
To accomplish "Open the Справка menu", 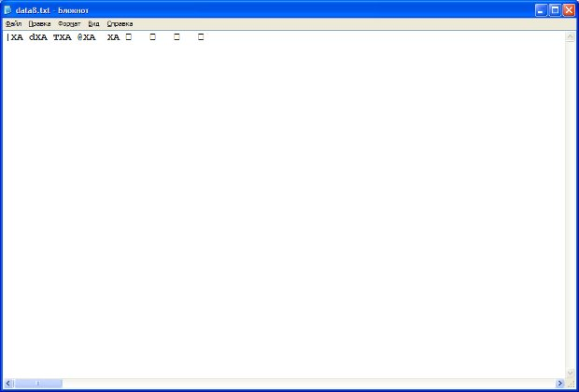I will 120,23.
